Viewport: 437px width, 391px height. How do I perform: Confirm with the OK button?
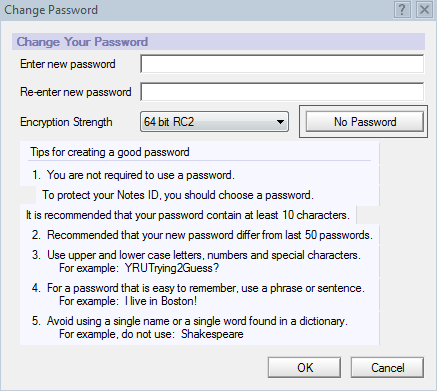pos(304,368)
